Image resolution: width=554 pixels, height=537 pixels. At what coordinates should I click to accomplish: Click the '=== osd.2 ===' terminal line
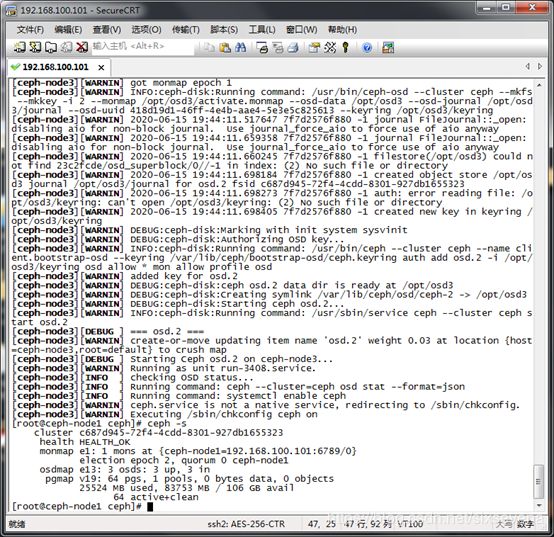167,332
